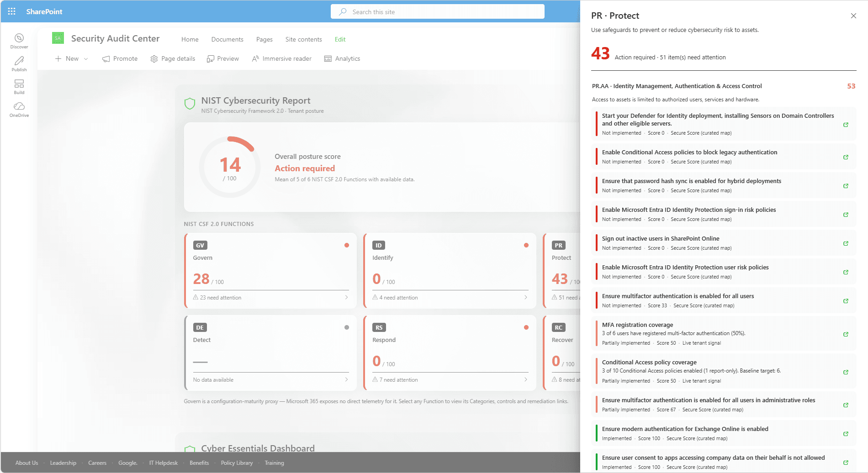Screen dimensions: 868x473
Task: Expand the Identify card chevron
Action: pyautogui.click(x=526, y=297)
